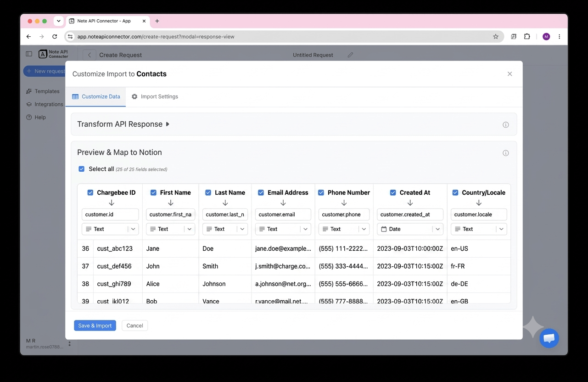Click the Untitled Request title
The height and width of the screenshot is (382, 588).
(313, 55)
